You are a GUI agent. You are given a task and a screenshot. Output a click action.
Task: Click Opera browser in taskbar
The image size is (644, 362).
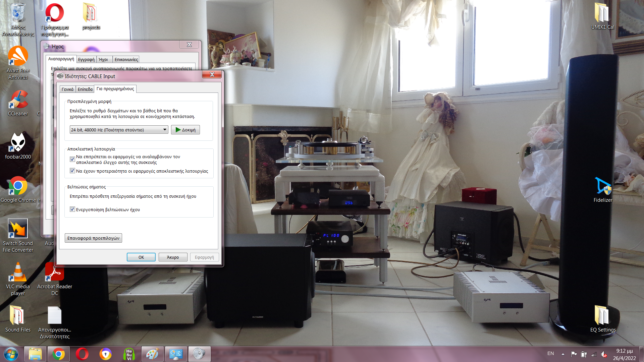pyautogui.click(x=82, y=354)
